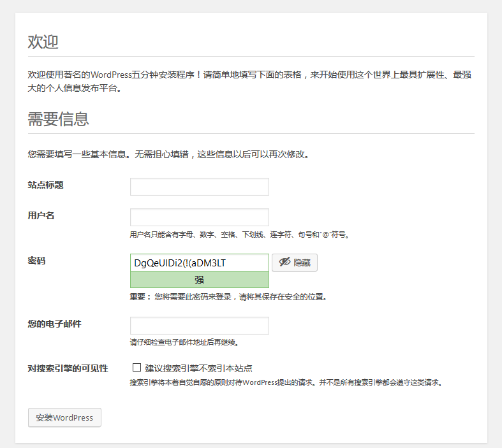Click the crossed-out eye icon
502x448 pixels.
tap(284, 263)
